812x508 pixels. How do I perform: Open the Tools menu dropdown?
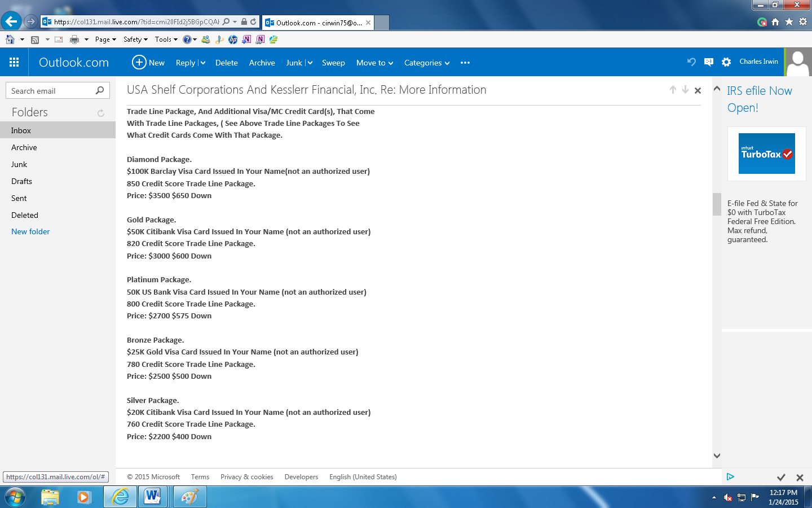coord(166,40)
